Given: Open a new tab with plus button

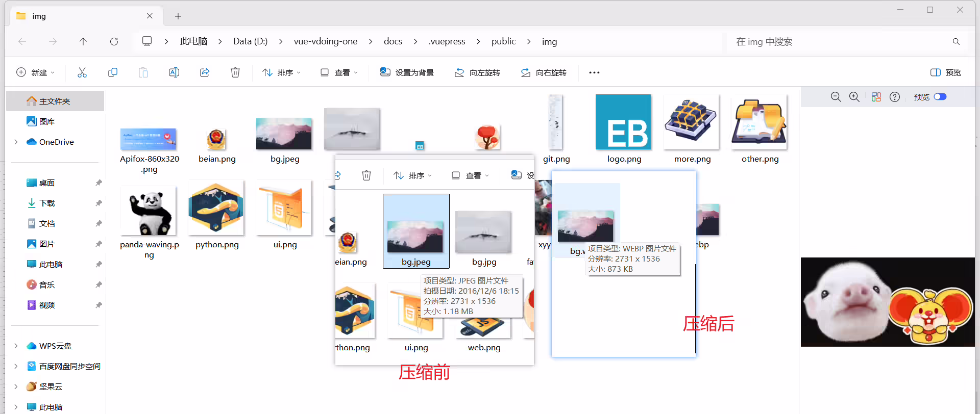Looking at the screenshot, I should 178,16.
